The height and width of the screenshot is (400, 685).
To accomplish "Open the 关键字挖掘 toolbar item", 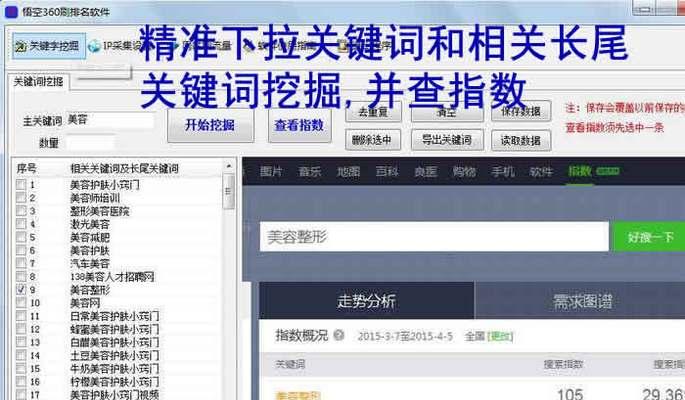I will [48, 46].
